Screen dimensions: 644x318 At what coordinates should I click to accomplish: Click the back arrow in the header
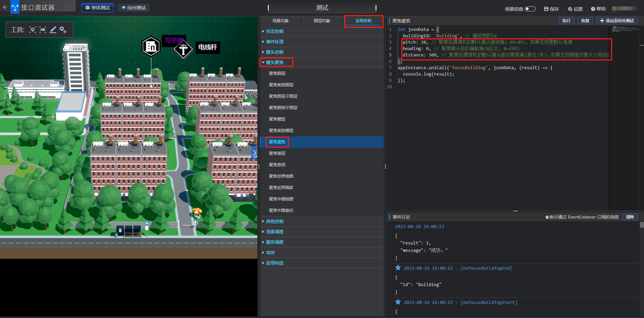click(x=5, y=7)
